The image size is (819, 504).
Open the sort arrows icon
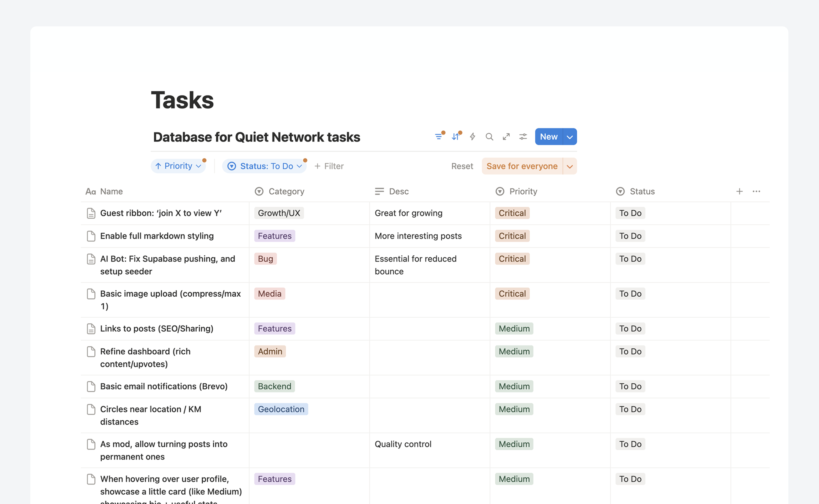point(456,137)
